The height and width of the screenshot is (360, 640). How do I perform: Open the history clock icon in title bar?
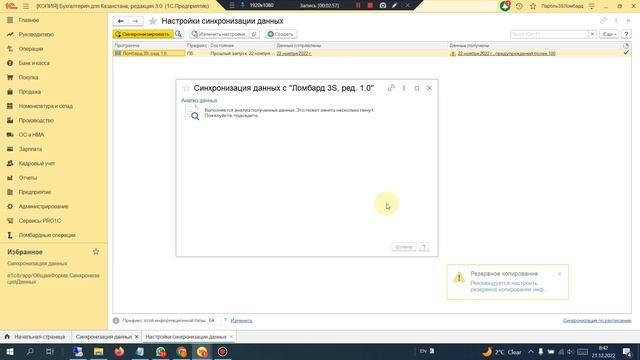click(519, 6)
